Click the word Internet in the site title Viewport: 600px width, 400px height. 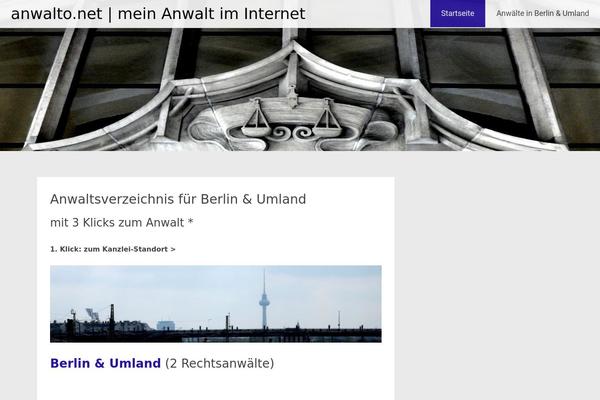274,14
